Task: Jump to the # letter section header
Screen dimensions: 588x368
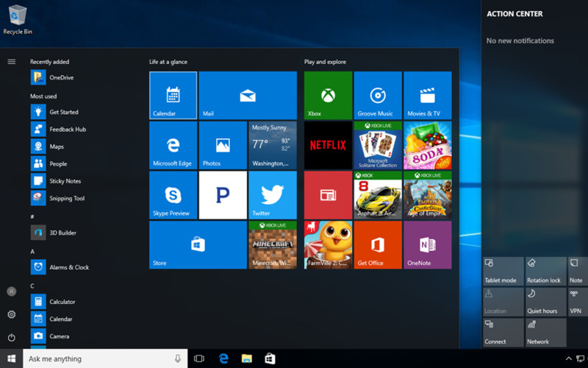Action: pyautogui.click(x=32, y=216)
